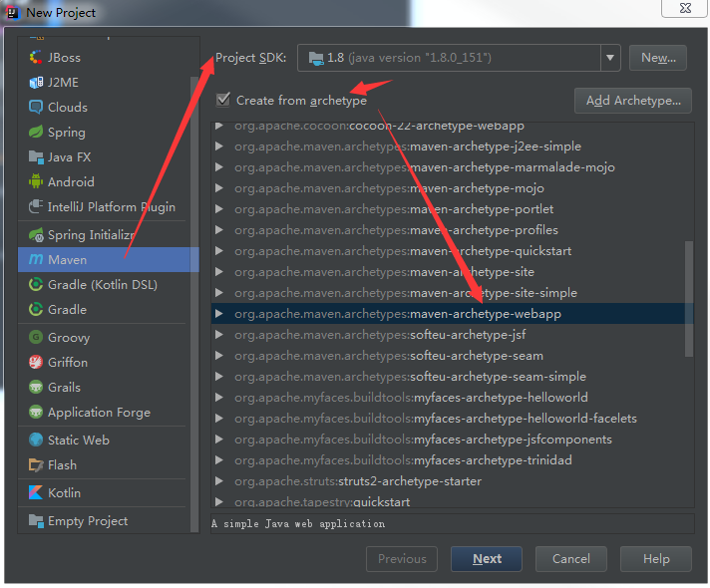Choose Android project type
Image resolution: width=710 pixels, height=588 pixels.
[105, 182]
